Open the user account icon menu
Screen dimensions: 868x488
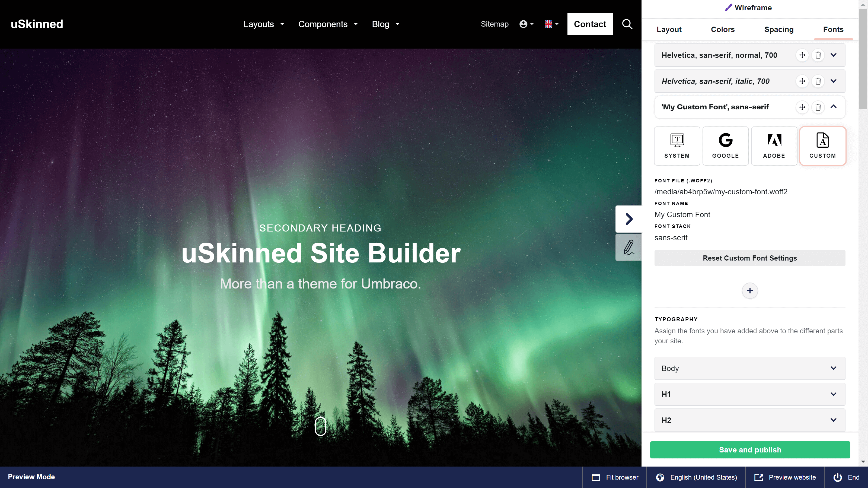point(526,24)
